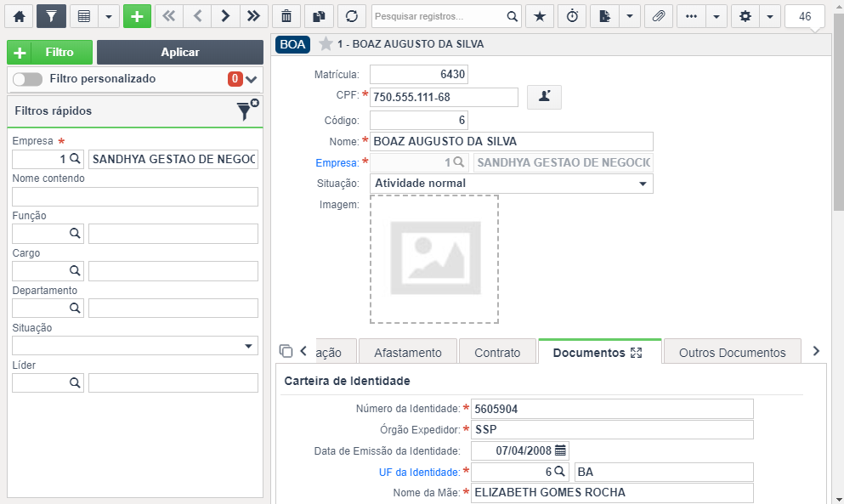Configure quick filters funnel gear icon

[247, 110]
